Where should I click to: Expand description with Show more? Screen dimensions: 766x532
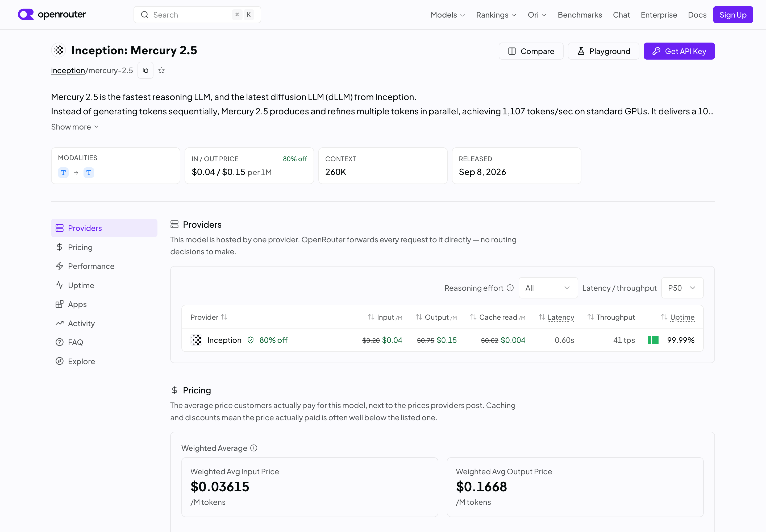75,127
